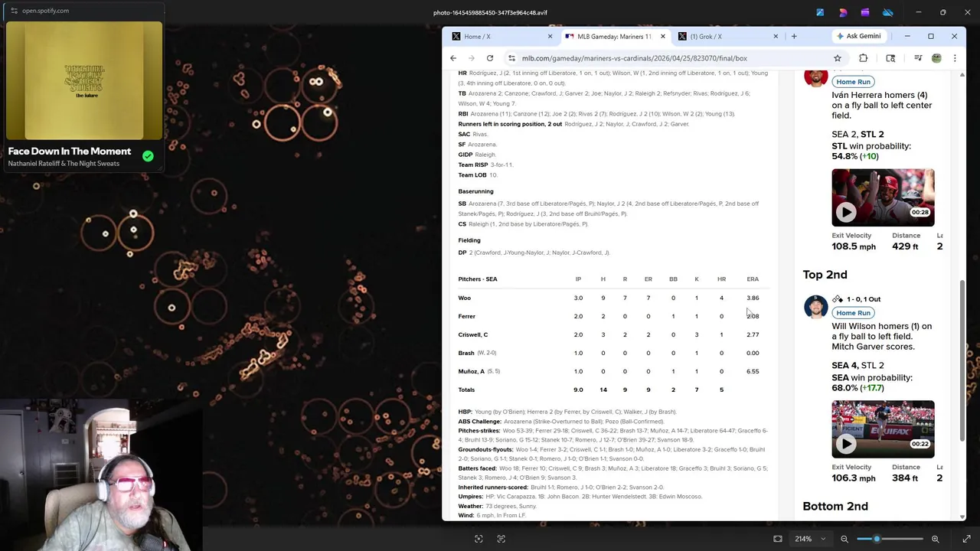Viewport: 980px width, 551px height.
Task: Click the Top 2nd inning heading
Action: coord(825,275)
